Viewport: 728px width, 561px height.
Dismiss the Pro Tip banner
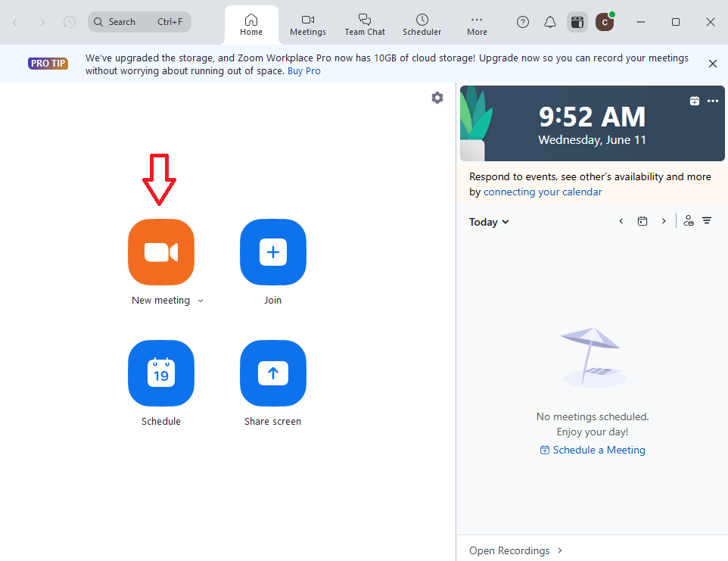(x=712, y=64)
